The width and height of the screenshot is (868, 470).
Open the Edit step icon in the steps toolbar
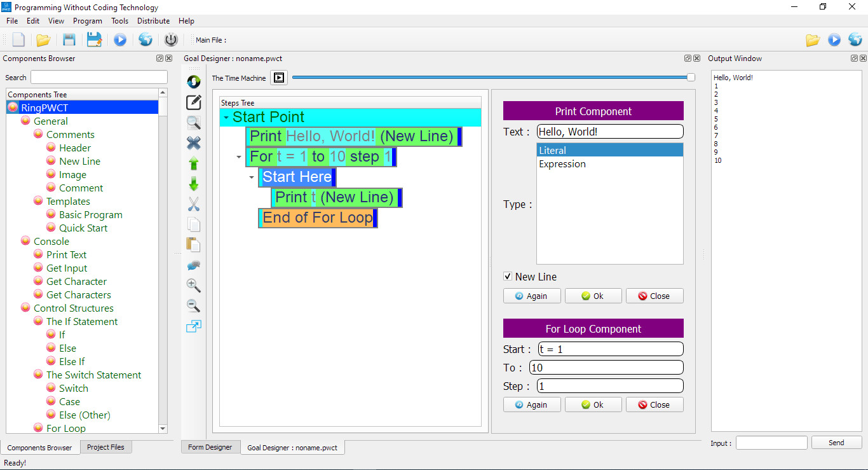(193, 102)
